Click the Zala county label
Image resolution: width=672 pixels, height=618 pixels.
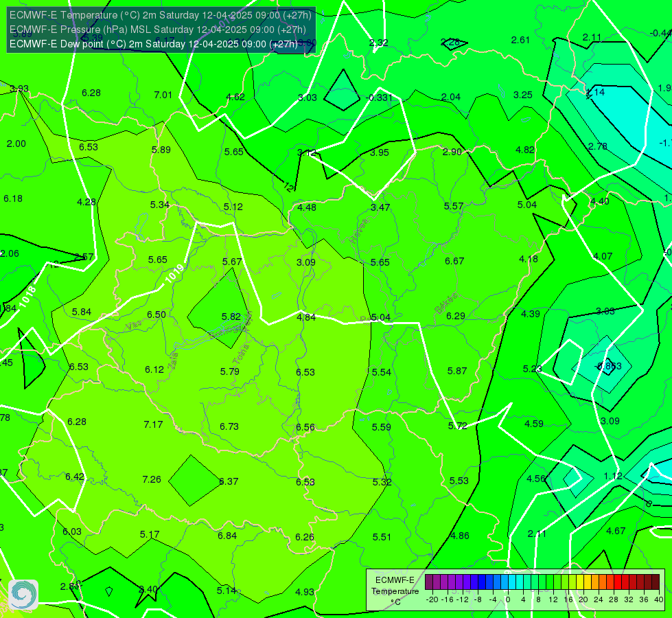173,361
